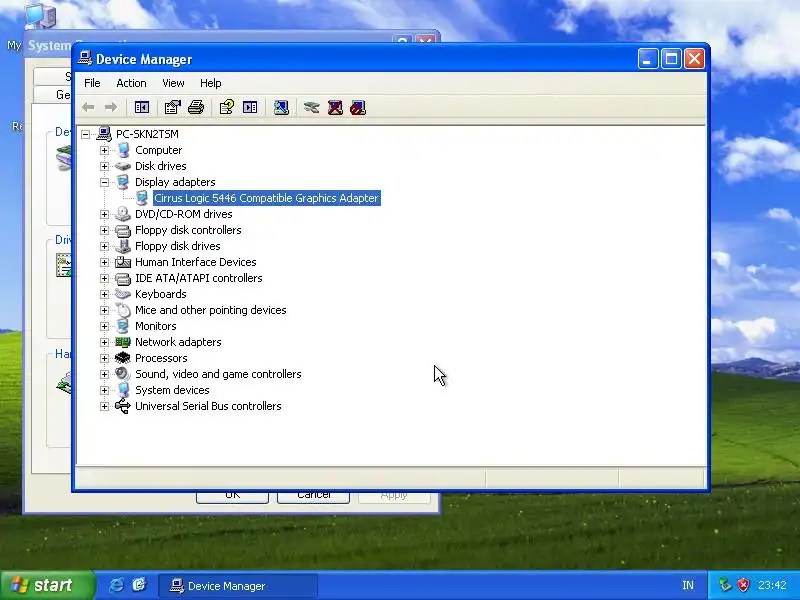The image size is (800, 600).
Task: Click the IN language indicator
Action: point(688,585)
